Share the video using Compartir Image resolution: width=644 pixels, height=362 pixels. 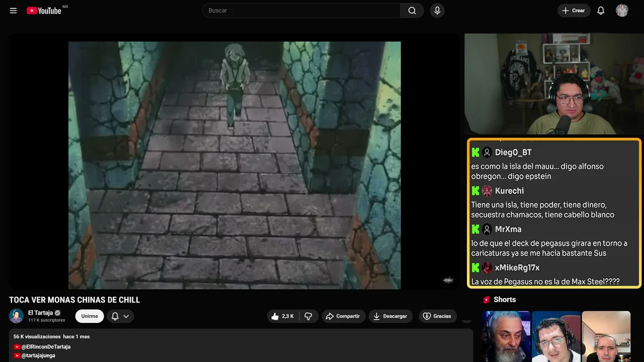click(x=344, y=316)
